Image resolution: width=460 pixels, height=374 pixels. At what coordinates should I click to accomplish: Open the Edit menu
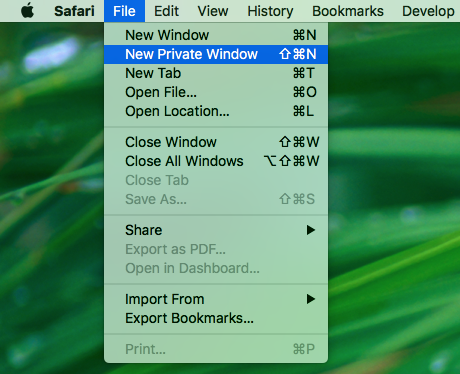pyautogui.click(x=166, y=11)
